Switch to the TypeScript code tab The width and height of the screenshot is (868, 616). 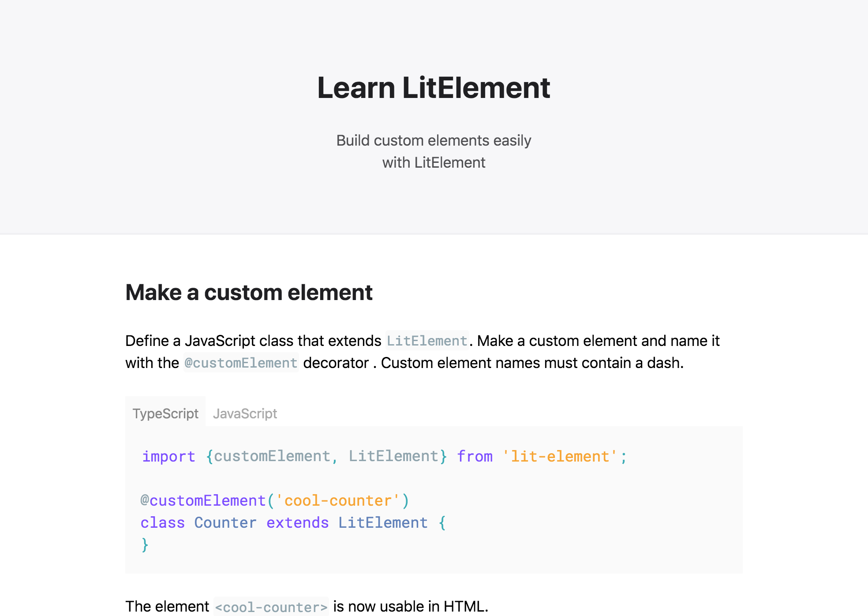pos(165,413)
